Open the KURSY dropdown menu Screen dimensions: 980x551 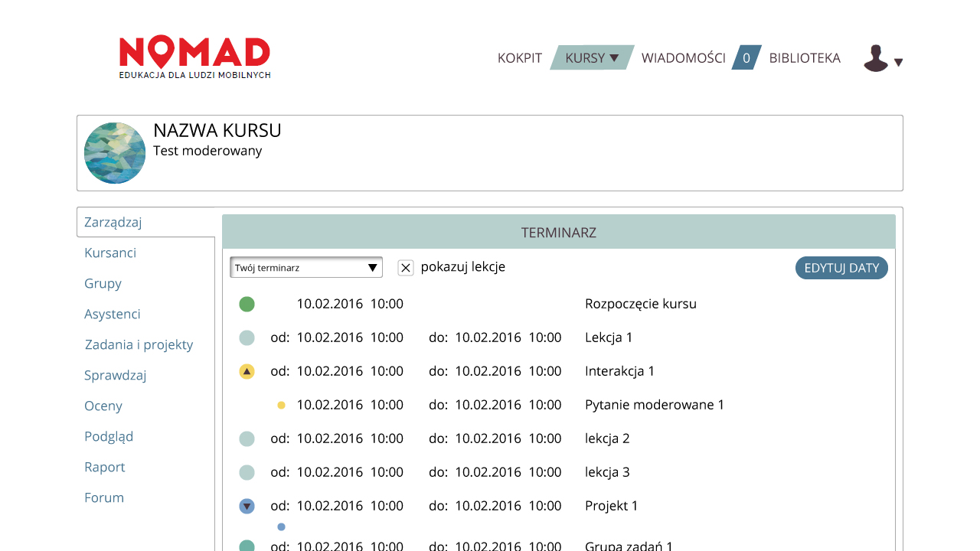tap(592, 58)
